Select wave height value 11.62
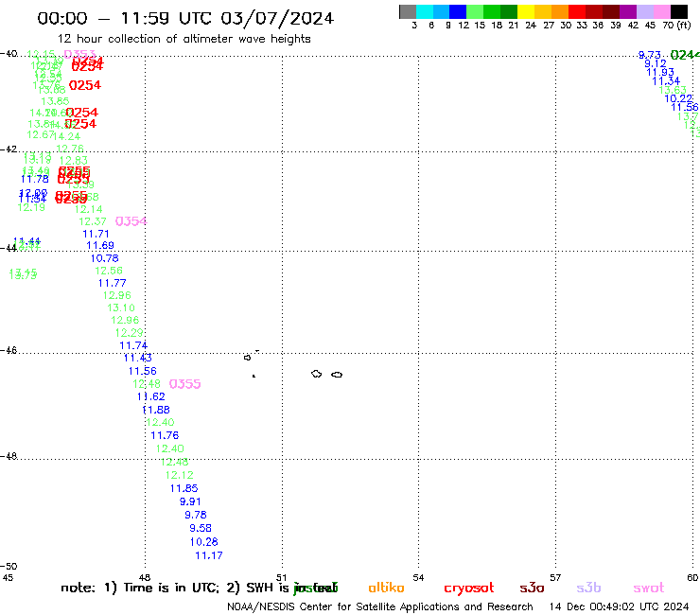 pos(151,396)
